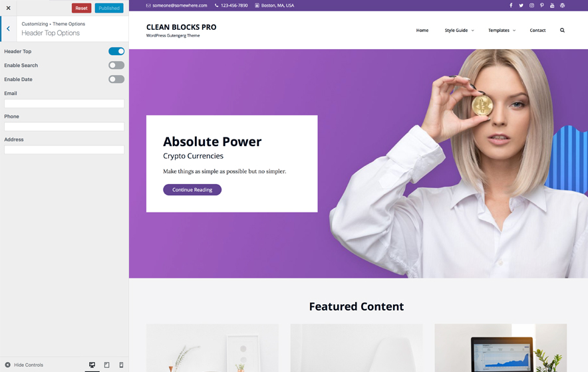588x372 pixels.
Task: Click the YouTube icon in top bar
Action: (x=552, y=5)
